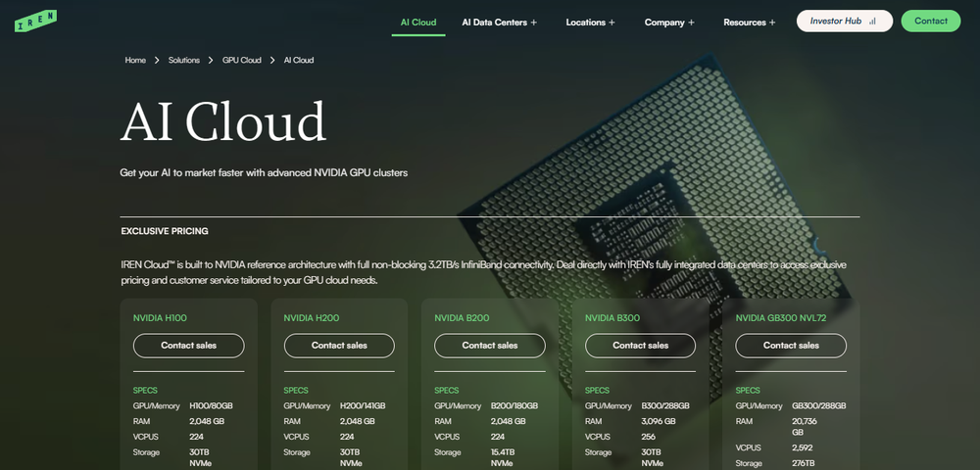The width and height of the screenshot is (980, 470).
Task: Click the SPECS label in GB300 NVL72 card
Action: point(748,390)
